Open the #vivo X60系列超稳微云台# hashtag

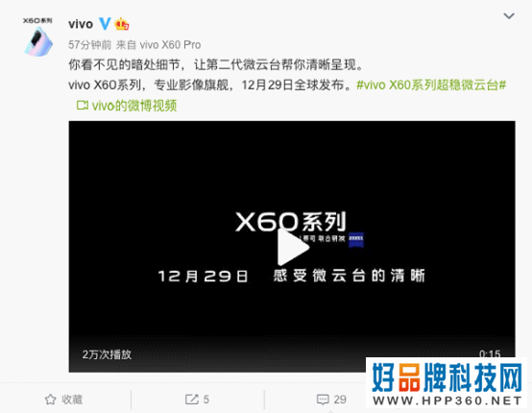point(431,85)
